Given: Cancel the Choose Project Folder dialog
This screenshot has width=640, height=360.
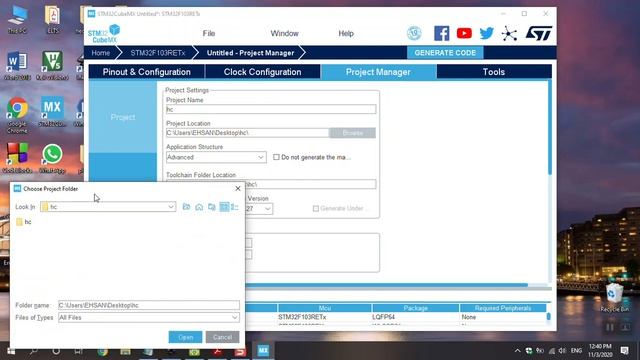Looking at the screenshot, I should [222, 337].
